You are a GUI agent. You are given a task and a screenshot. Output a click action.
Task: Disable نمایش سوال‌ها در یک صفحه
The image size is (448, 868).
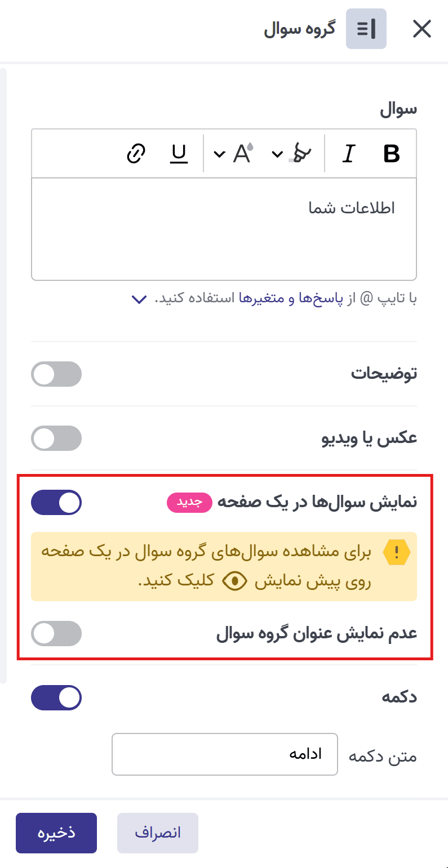click(x=56, y=502)
